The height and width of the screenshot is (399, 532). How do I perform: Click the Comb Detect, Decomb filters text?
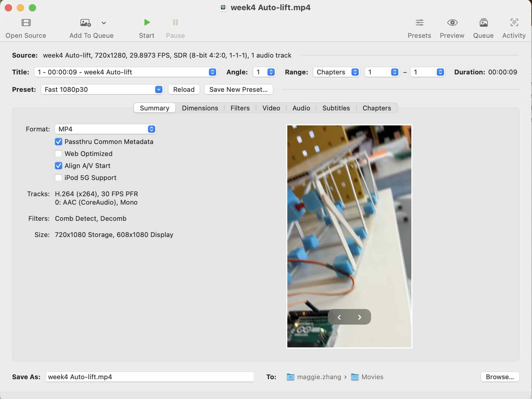click(x=91, y=218)
